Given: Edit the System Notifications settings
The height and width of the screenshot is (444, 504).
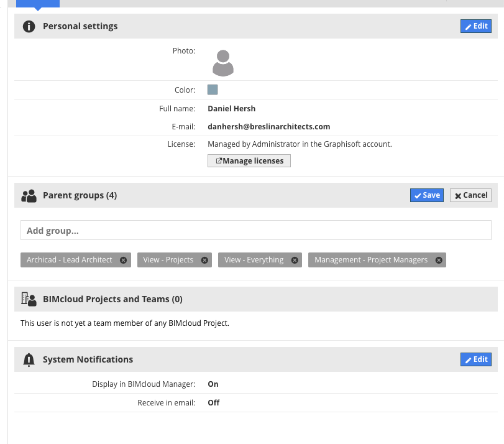Looking at the screenshot, I should coord(476,359).
